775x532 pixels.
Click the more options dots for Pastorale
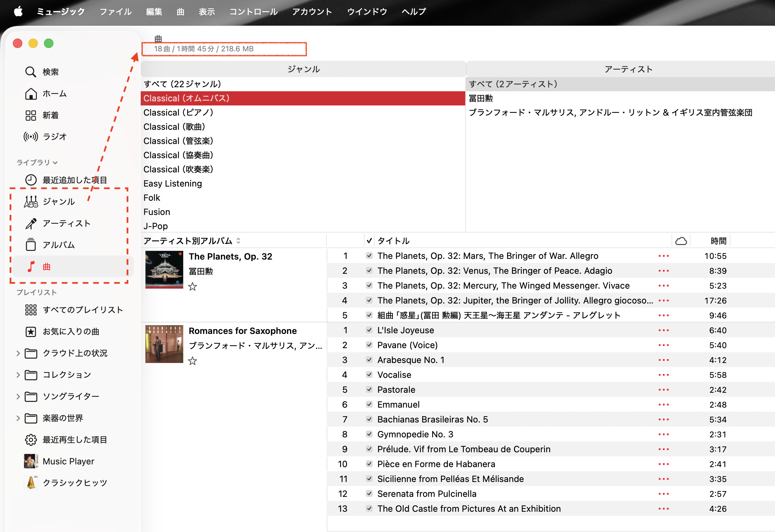pos(663,390)
